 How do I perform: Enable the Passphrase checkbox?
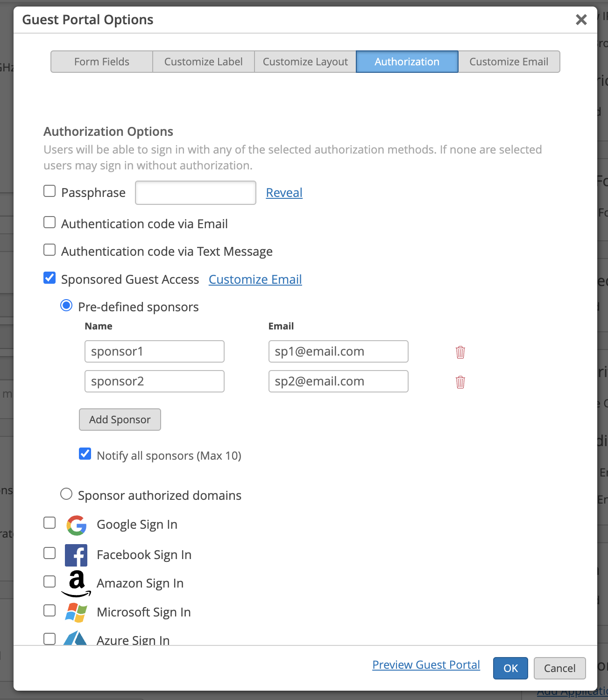[49, 191]
